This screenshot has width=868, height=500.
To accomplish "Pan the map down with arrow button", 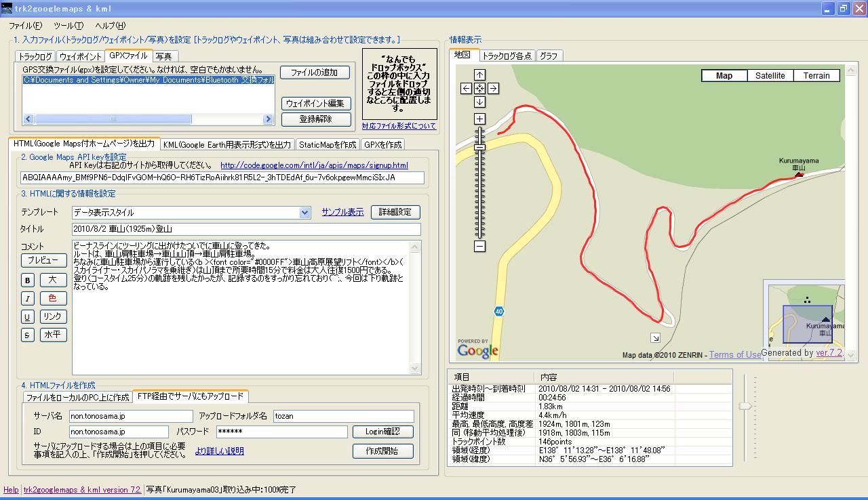I will pos(479,102).
